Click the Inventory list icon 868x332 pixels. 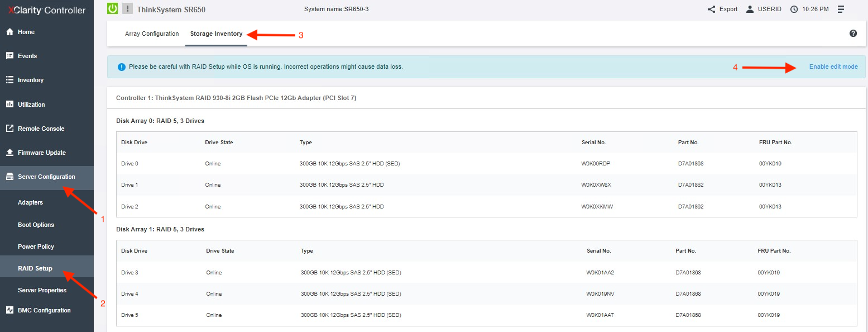pos(9,80)
